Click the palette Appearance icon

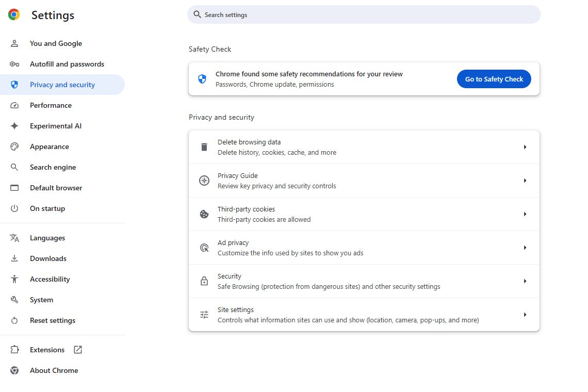tap(14, 146)
